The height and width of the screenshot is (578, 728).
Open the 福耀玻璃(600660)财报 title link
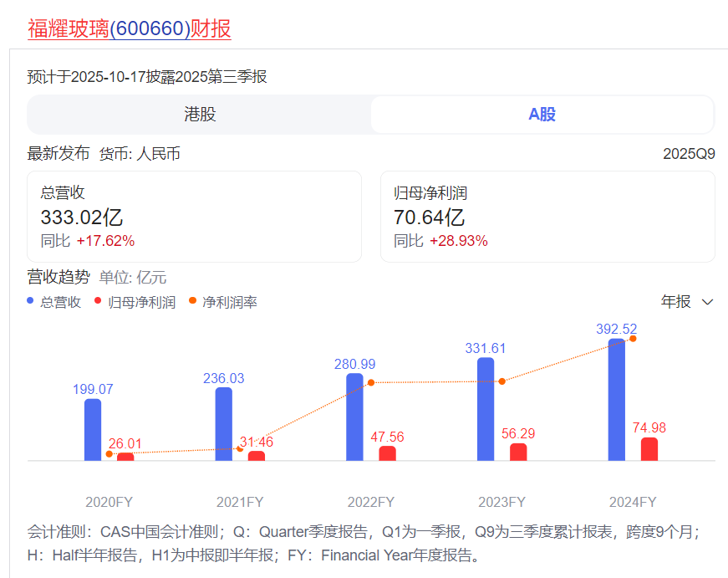[130, 28]
